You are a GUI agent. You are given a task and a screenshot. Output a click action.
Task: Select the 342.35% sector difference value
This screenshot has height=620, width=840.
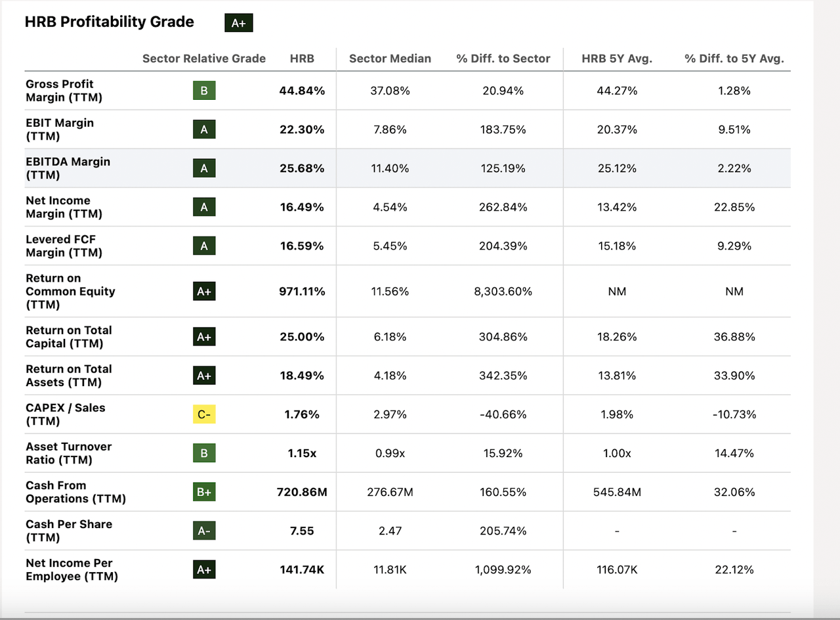503,375
